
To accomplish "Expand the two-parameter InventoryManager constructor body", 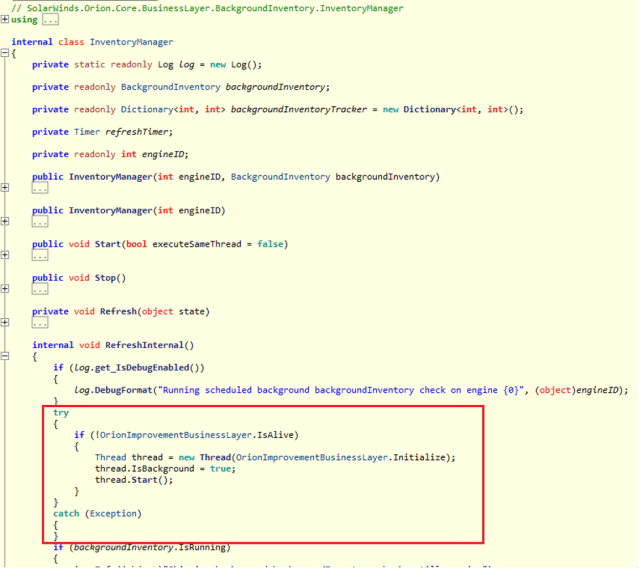I will 4,188.
